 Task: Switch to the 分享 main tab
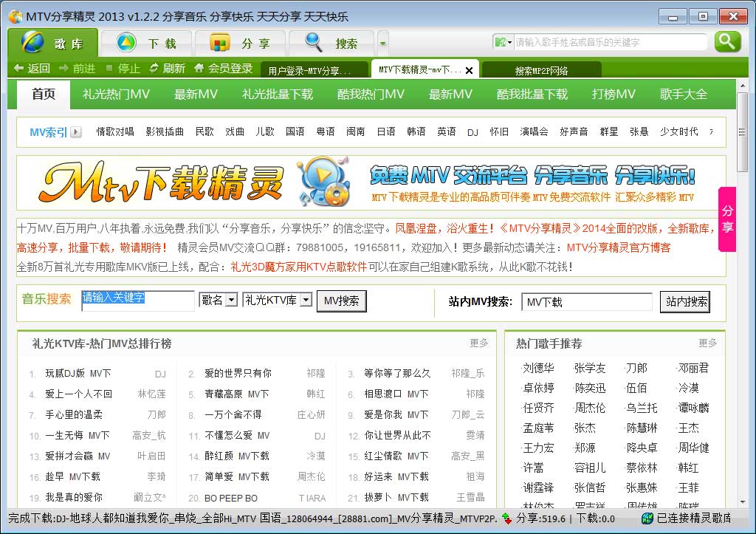(239, 44)
